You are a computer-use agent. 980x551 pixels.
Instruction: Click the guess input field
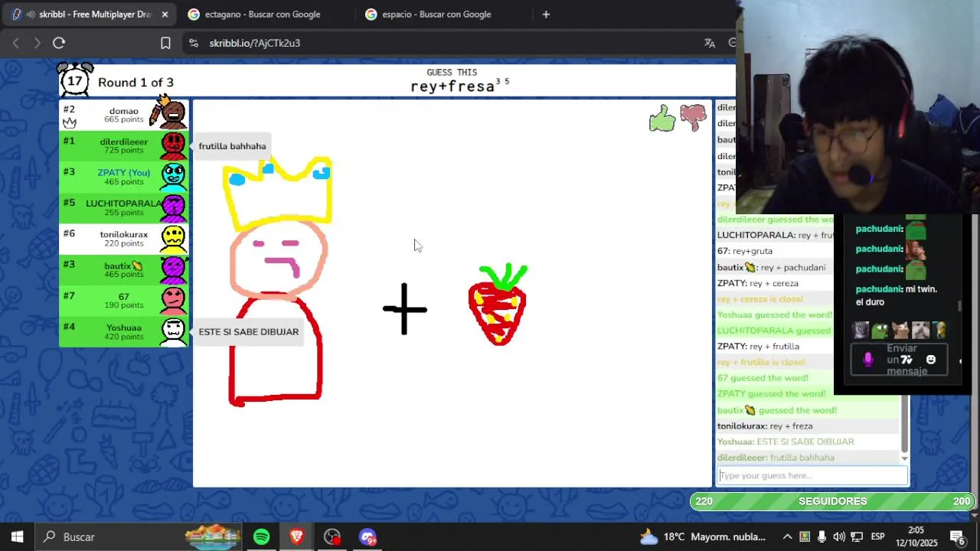point(812,475)
